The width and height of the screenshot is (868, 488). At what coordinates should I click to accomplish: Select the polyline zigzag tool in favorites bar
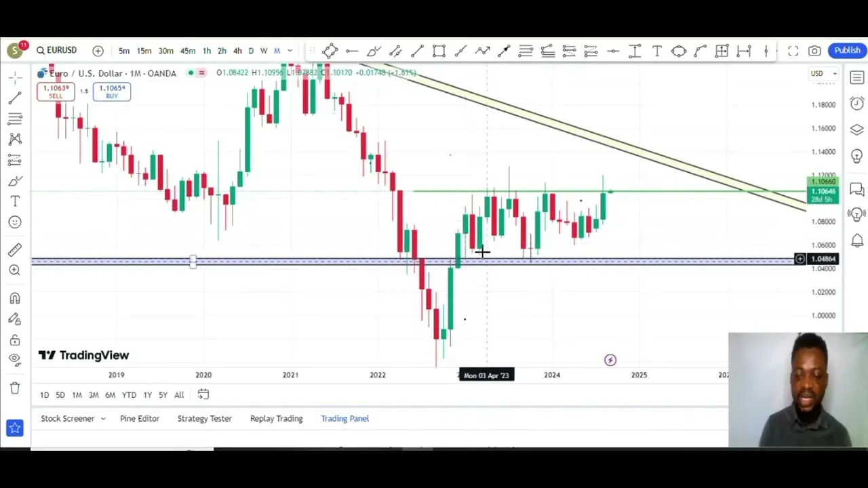pos(482,51)
